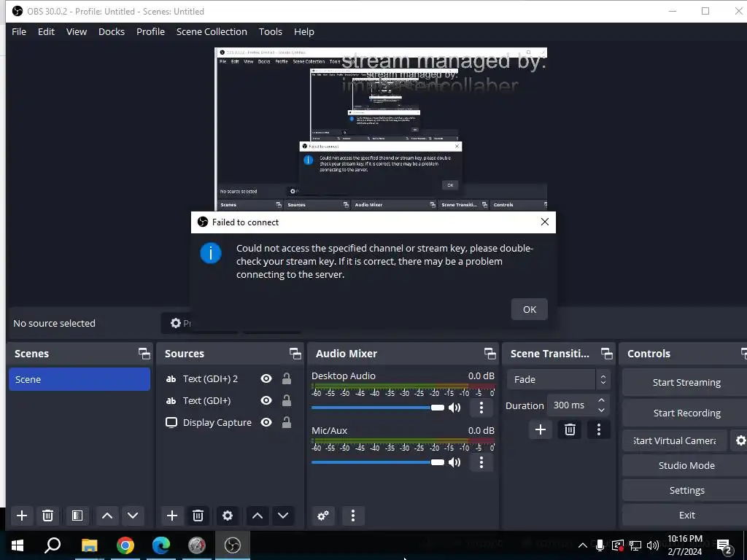This screenshot has width=747, height=560.
Task: Open the Docks menu
Action: (112, 31)
